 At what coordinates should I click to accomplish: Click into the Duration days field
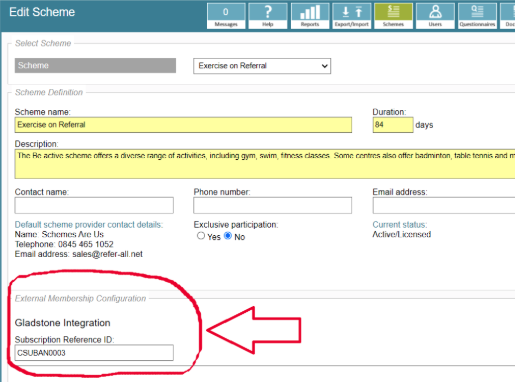pyautogui.click(x=393, y=125)
